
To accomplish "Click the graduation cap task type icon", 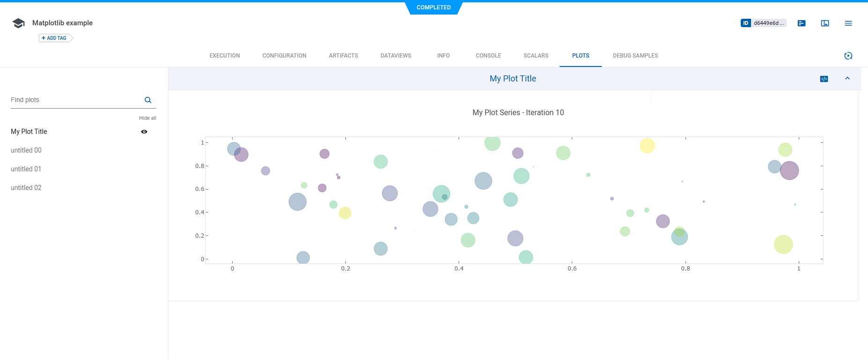I will pos(19,23).
